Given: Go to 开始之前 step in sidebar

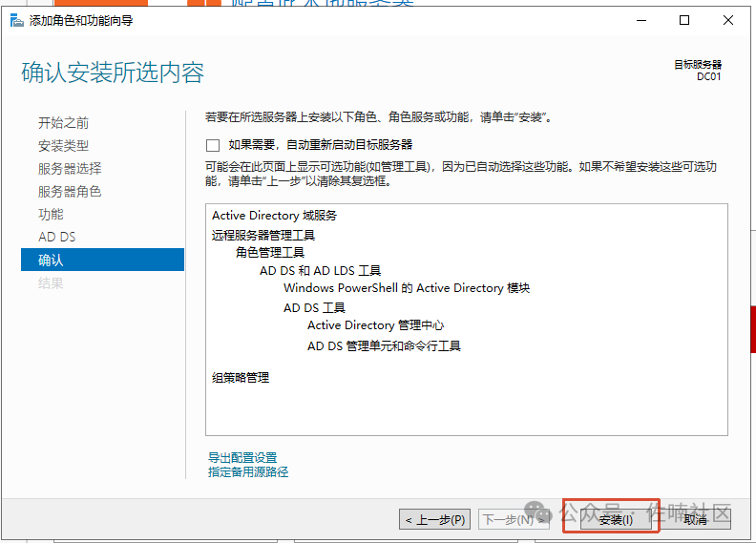Looking at the screenshot, I should point(64,123).
